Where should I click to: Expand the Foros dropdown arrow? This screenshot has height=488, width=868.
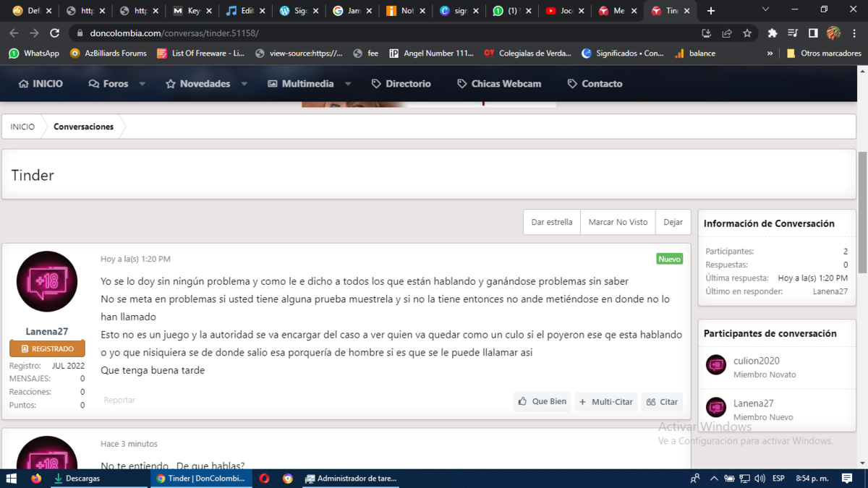pyautogui.click(x=142, y=84)
